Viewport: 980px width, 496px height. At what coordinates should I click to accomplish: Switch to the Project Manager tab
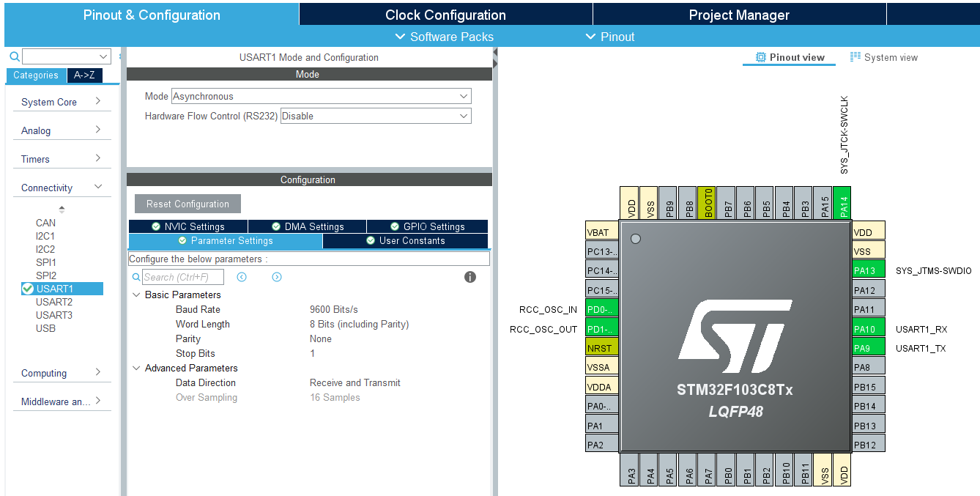pyautogui.click(x=739, y=15)
